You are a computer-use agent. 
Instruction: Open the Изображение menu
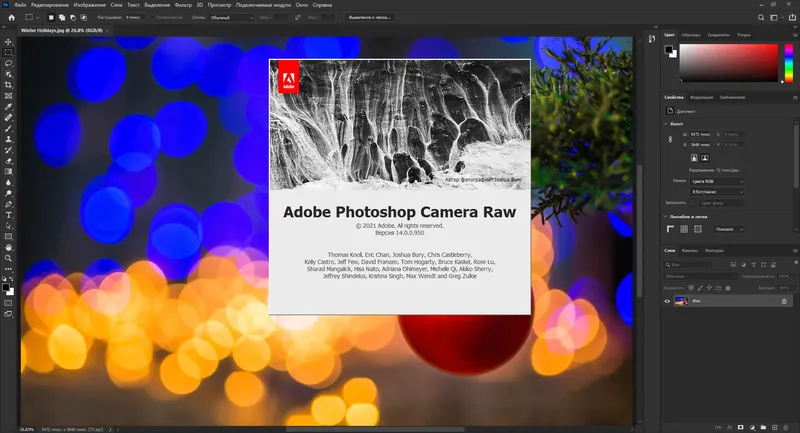point(89,5)
